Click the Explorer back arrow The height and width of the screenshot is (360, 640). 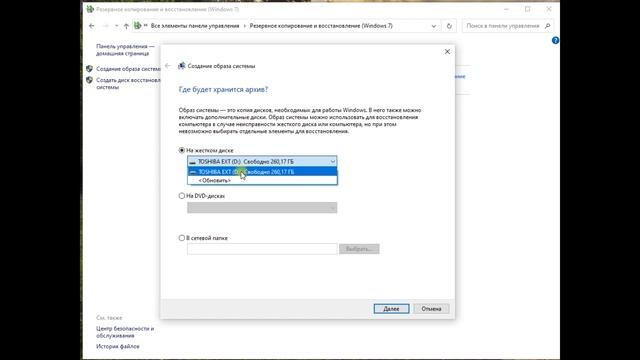point(92,26)
